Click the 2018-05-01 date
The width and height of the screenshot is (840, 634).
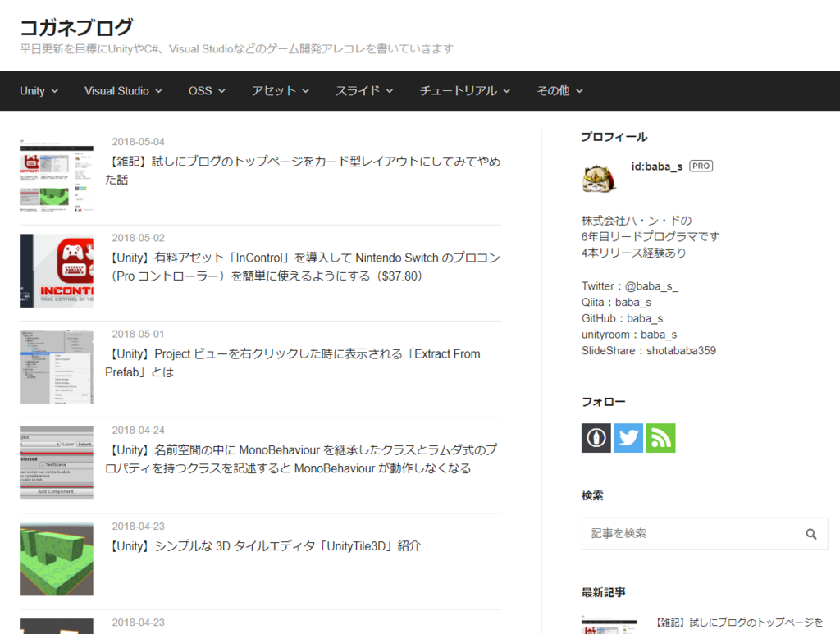(138, 334)
